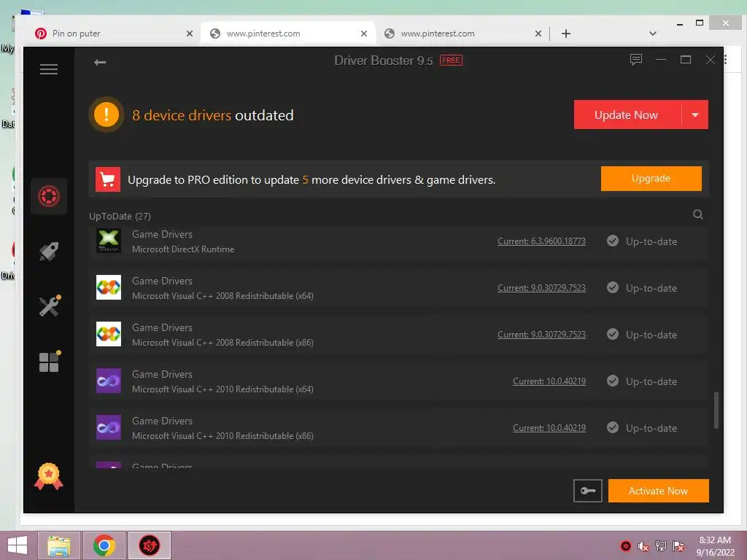Click the muted volume tray icon
This screenshot has height=560, width=747.
coord(643,546)
